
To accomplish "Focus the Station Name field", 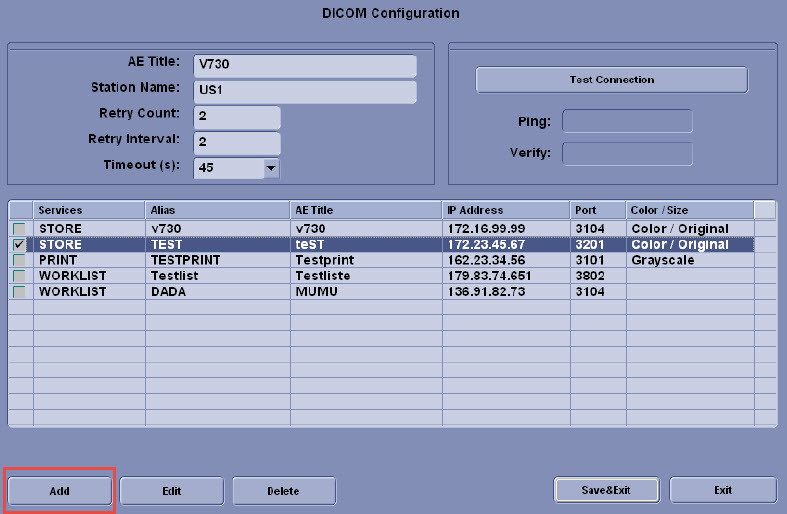I will [305, 91].
